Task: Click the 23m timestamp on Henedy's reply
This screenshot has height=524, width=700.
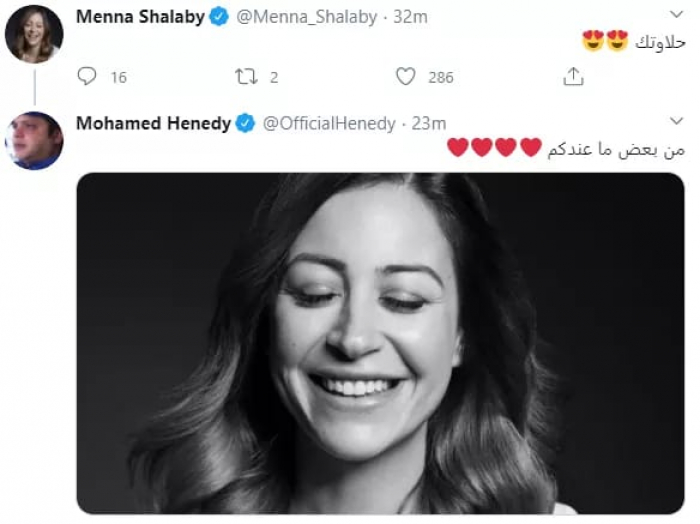Action: 428,124
